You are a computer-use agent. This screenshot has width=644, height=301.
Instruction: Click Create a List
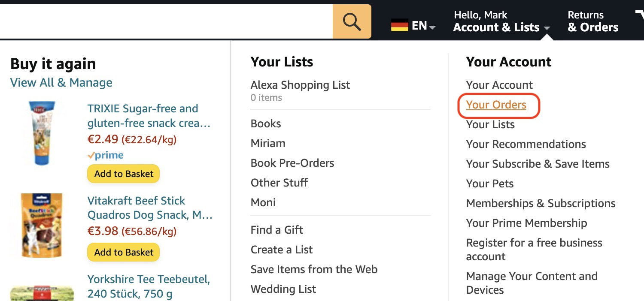pos(281,250)
